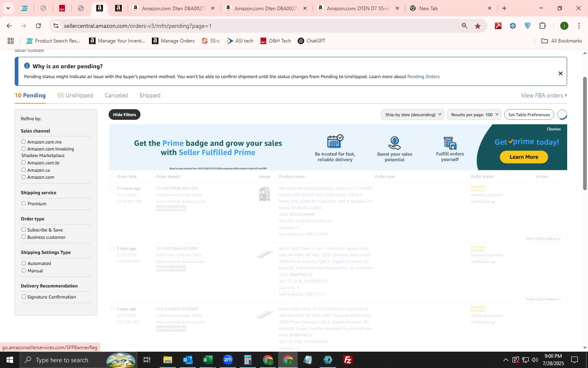The width and height of the screenshot is (588, 368).
Task: Open the Manage Orders bookmark
Action: (x=173, y=41)
